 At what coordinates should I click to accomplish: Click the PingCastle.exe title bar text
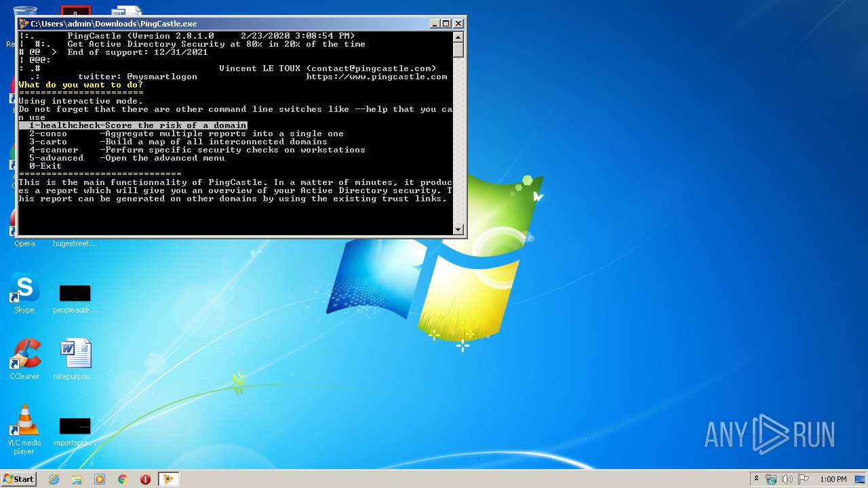[x=114, y=24]
